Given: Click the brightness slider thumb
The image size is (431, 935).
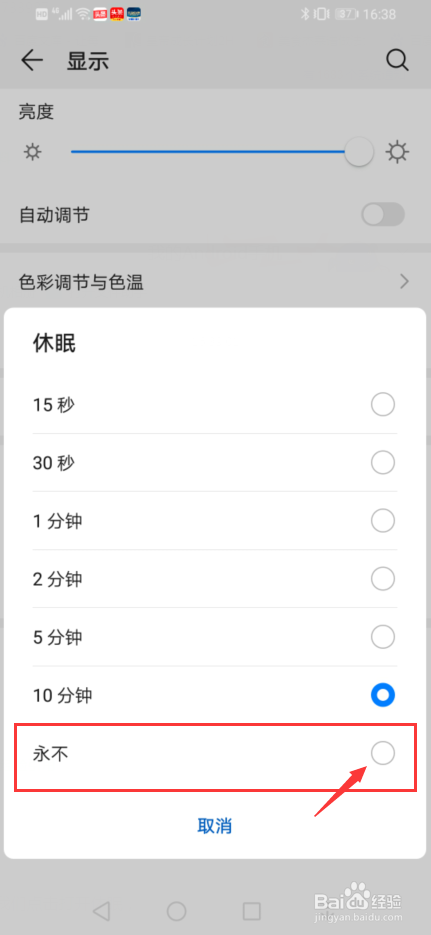Looking at the screenshot, I should pos(359,152).
